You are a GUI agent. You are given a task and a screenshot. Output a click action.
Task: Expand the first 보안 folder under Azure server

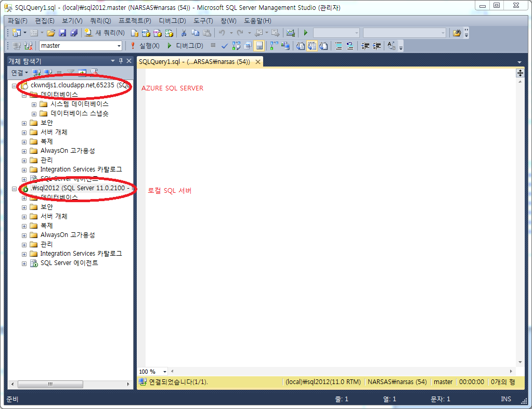point(24,123)
